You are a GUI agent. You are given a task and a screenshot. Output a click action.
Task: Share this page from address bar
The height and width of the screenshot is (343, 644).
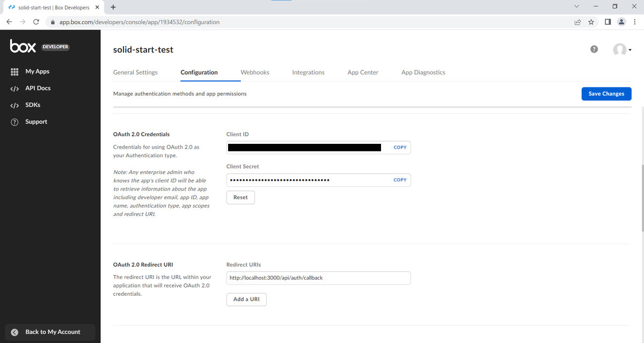click(578, 22)
